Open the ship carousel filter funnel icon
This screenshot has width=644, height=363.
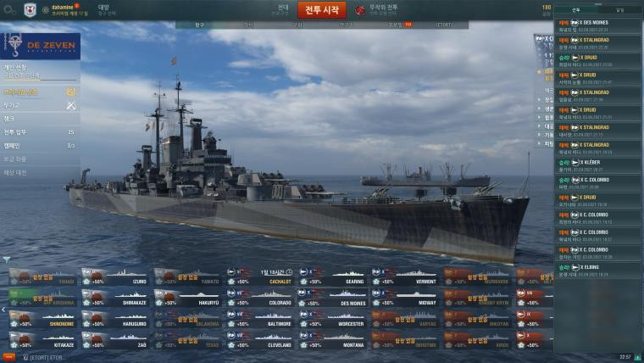click(7, 260)
